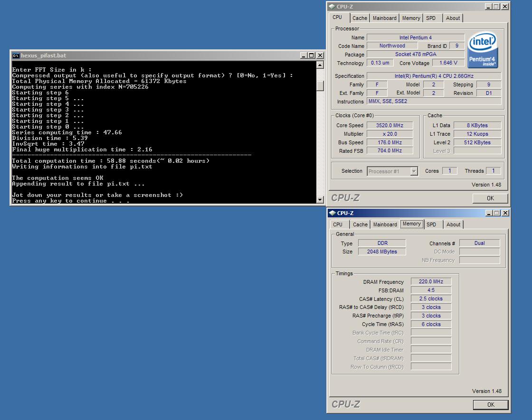Click the Multiplier value x 20.0

[389, 134]
